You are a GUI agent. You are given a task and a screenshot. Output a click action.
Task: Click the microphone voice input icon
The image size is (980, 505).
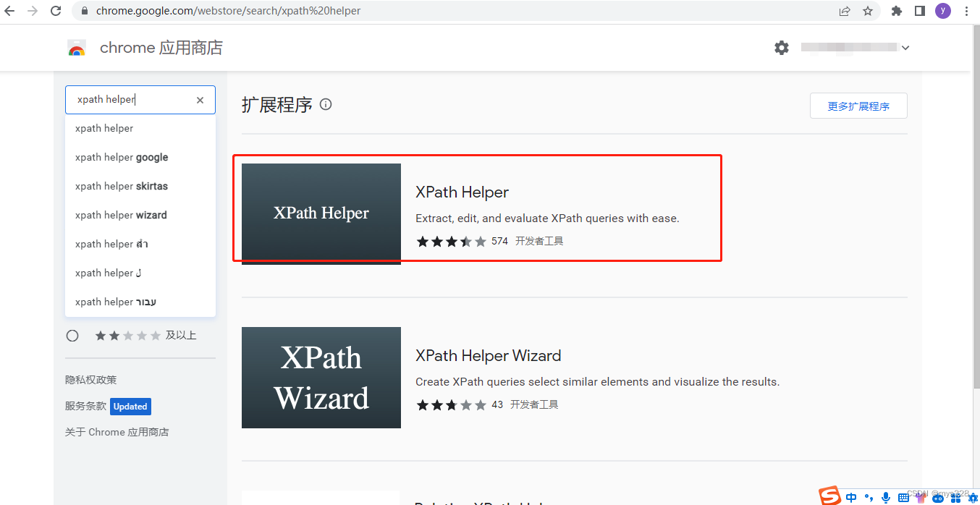(885, 497)
